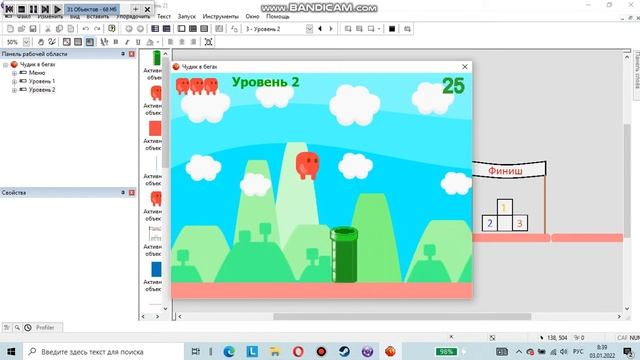Expand debugger bar with plus button
Screen dimensions: 640x360
(x=136, y=9)
